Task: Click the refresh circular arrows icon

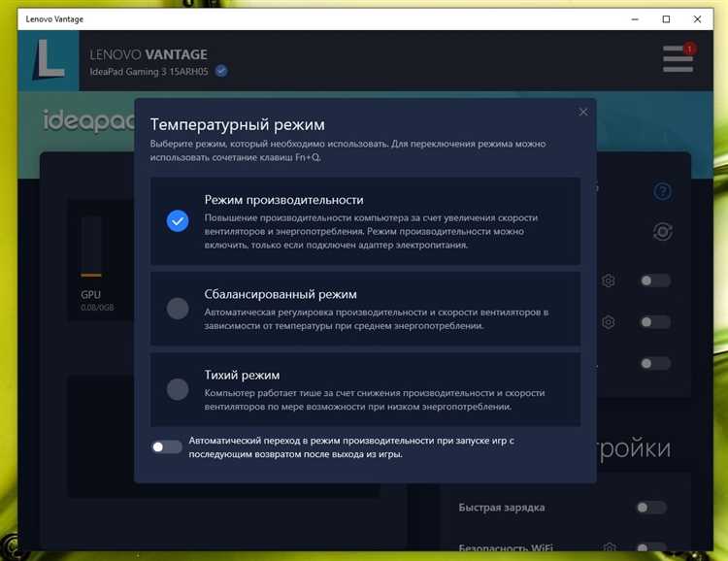Action: click(663, 232)
